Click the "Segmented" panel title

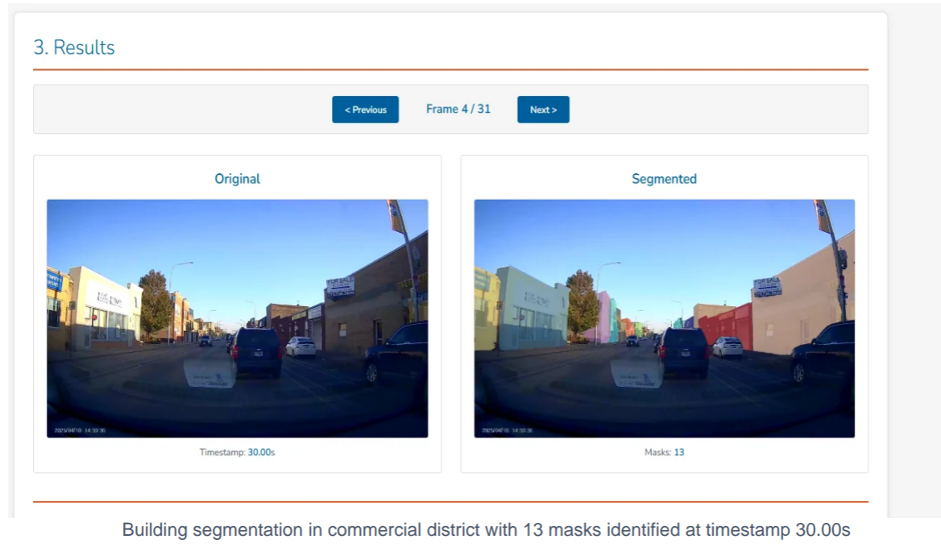coord(664,178)
